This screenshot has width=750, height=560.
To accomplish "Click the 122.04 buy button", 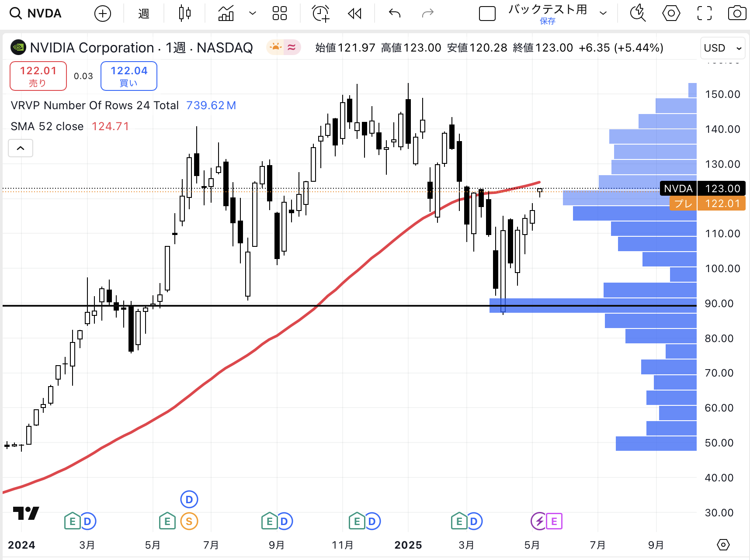I will pos(129,76).
